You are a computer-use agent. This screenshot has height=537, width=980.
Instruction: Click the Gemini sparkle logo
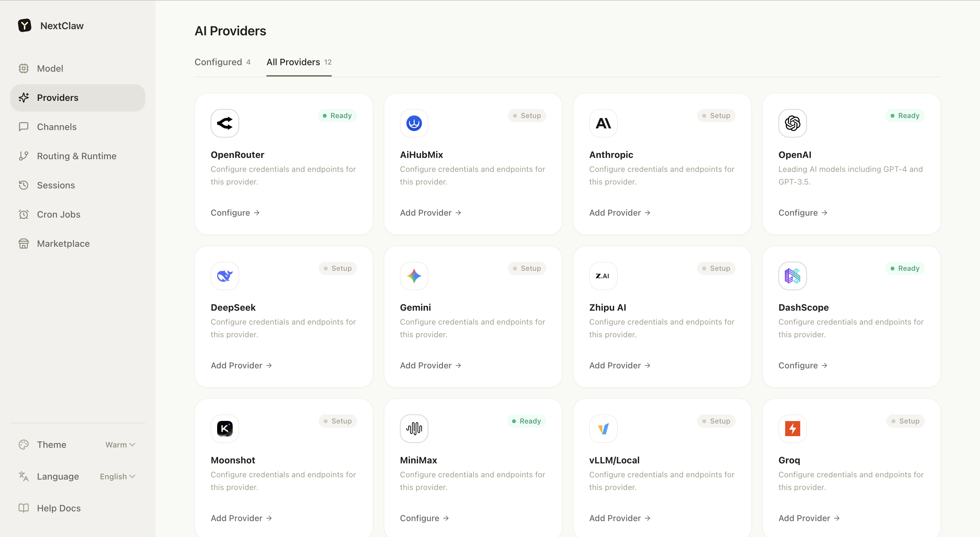[414, 276]
